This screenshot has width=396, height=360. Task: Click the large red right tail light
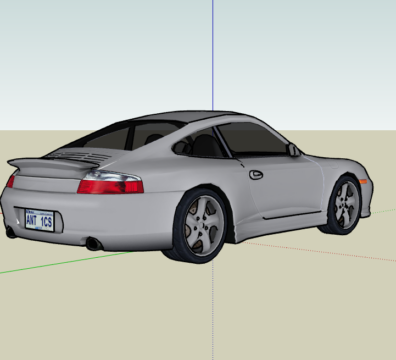[111, 186]
